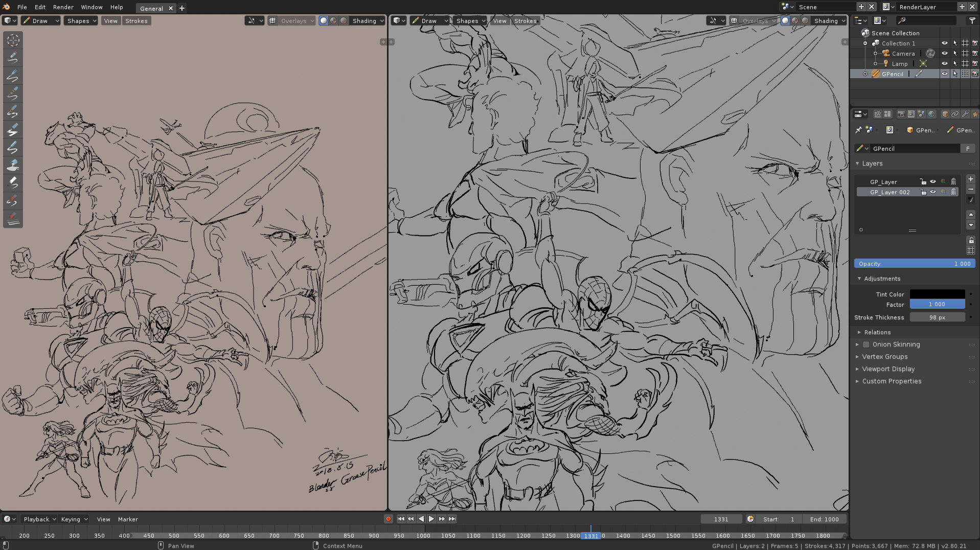Viewport: 980px width, 550px height.
Task: Click the Blender logo icon in top bar
Action: (x=7, y=7)
